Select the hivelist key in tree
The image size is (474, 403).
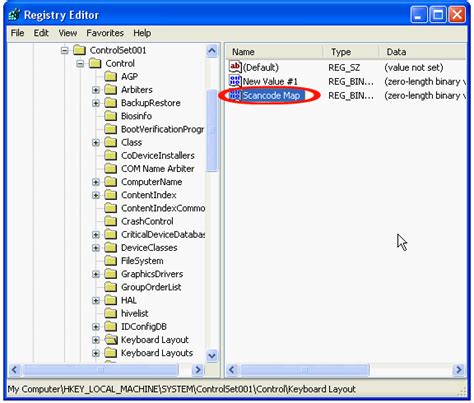coord(134,313)
